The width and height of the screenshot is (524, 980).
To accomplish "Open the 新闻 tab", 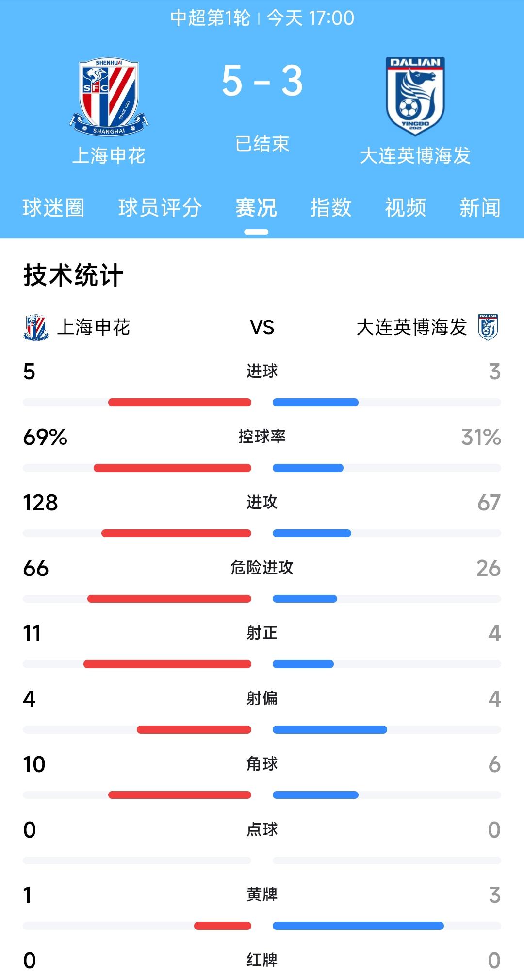I will (480, 208).
